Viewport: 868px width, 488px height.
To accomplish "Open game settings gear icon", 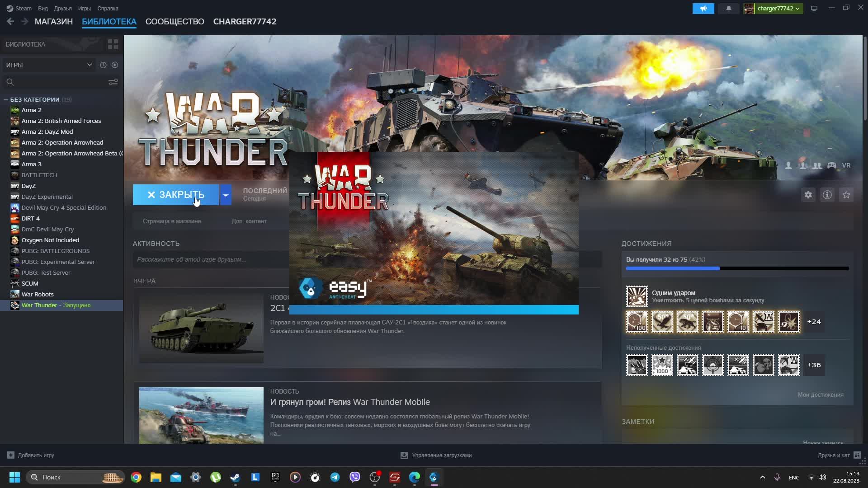I will coord(808,195).
